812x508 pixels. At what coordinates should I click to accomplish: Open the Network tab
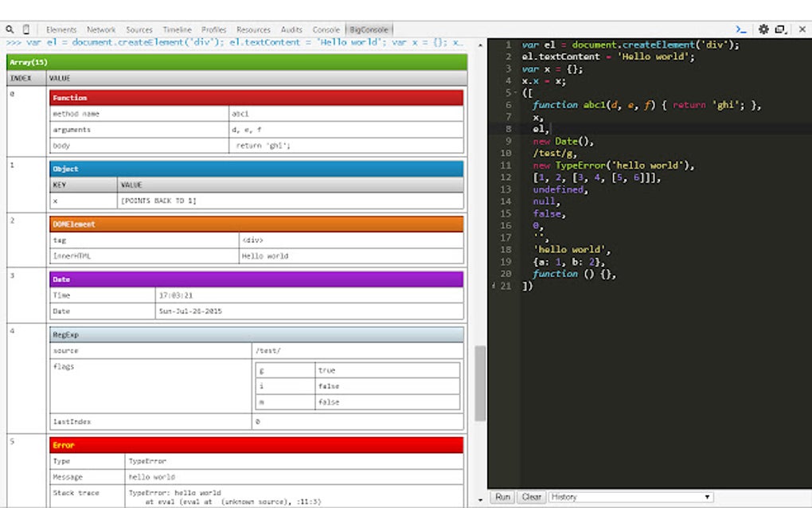[x=101, y=29]
